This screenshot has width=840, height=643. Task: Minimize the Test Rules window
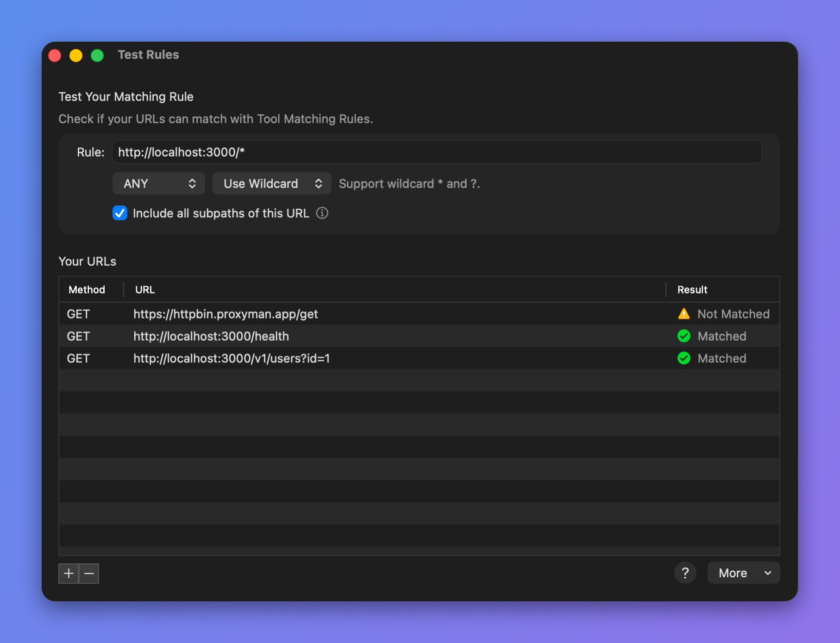click(x=76, y=56)
